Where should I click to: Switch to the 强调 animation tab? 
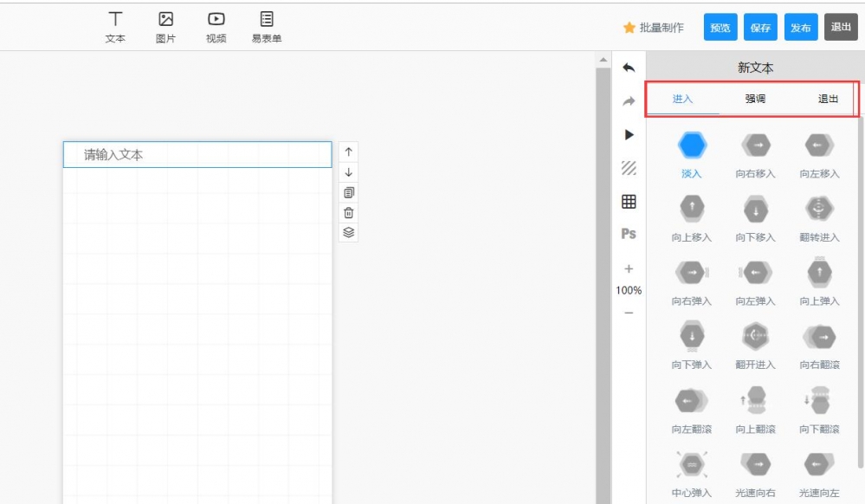pyautogui.click(x=755, y=99)
